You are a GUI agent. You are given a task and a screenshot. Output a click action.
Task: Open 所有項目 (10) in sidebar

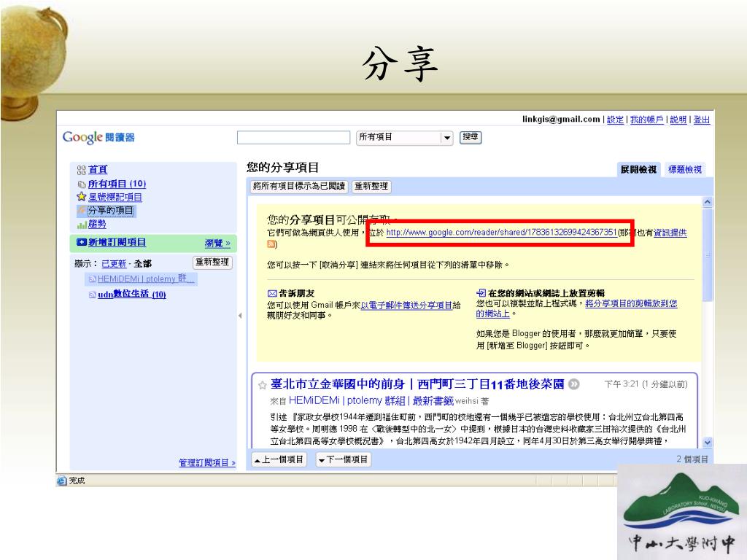pyautogui.click(x=117, y=184)
